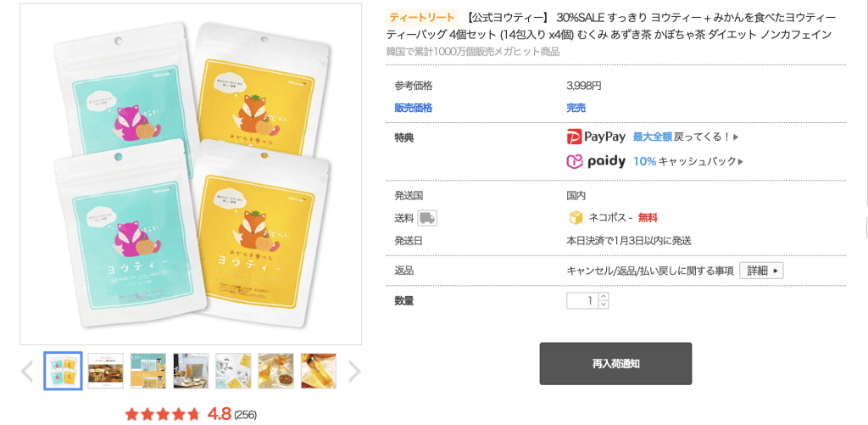Click the PayPay logo icon
This screenshot has width=868, height=425.
coord(576,137)
